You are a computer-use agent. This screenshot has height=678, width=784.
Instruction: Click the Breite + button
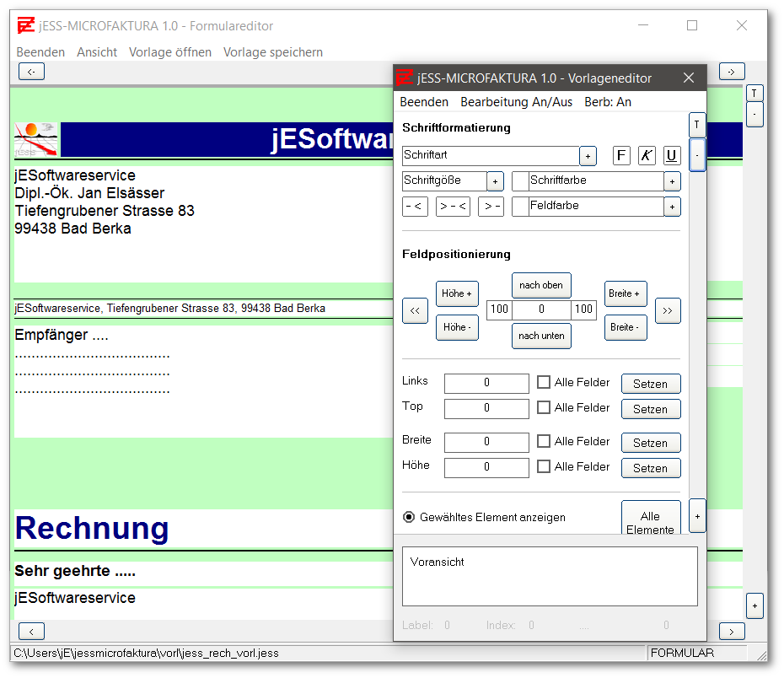click(626, 293)
